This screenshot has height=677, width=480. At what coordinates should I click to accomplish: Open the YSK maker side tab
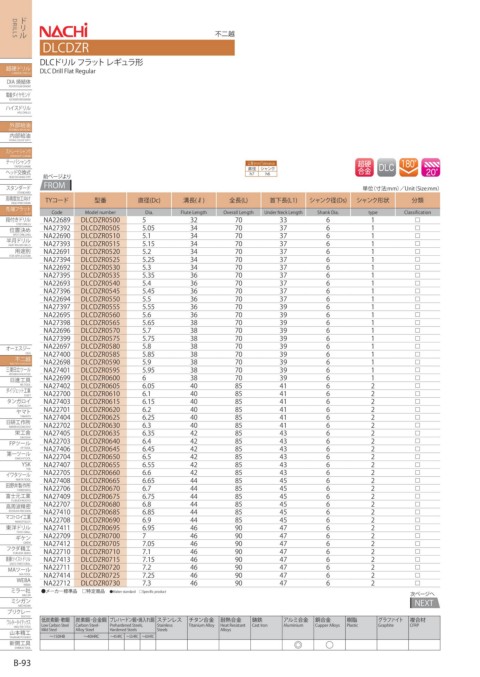[x=16, y=465]
